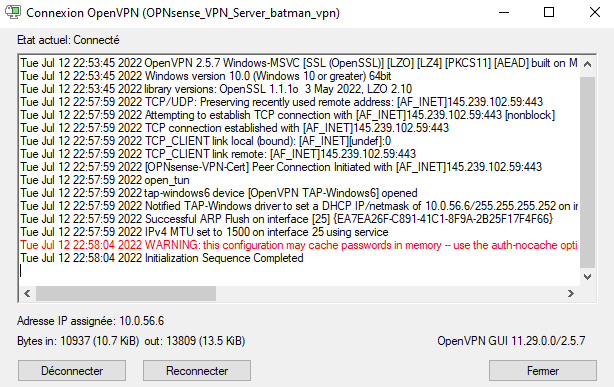This screenshot has height=387, width=614.
Task: Click the horizontal scrollbar right arrow
Action: 571,293
